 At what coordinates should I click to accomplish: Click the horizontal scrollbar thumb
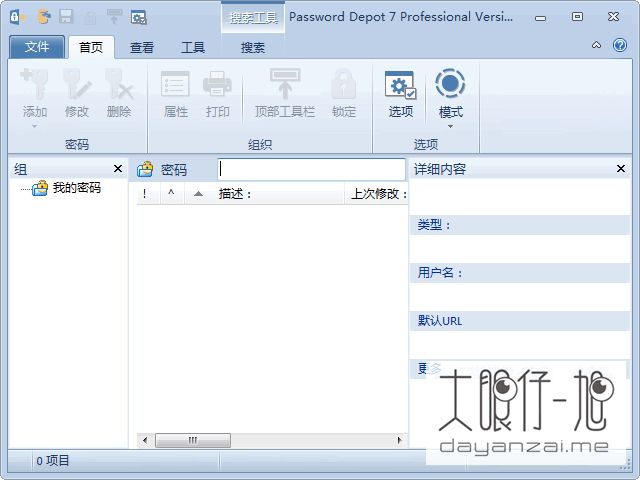point(193,440)
